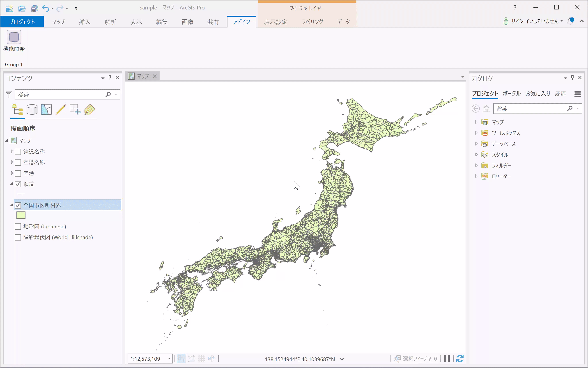
Task: Select List By Selection icon
Action: (46, 109)
